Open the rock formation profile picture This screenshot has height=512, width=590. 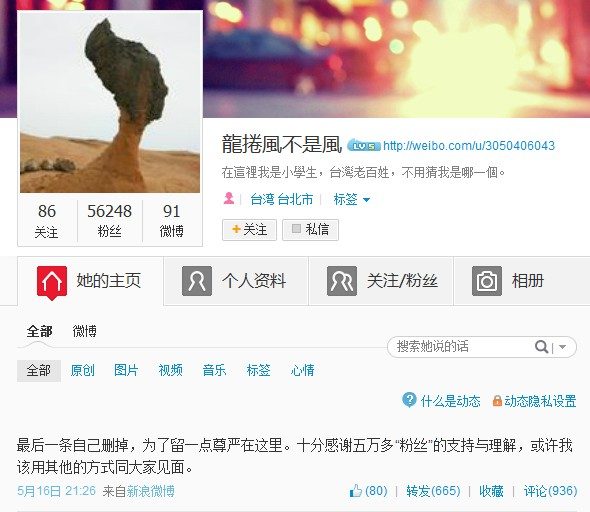coord(110,102)
